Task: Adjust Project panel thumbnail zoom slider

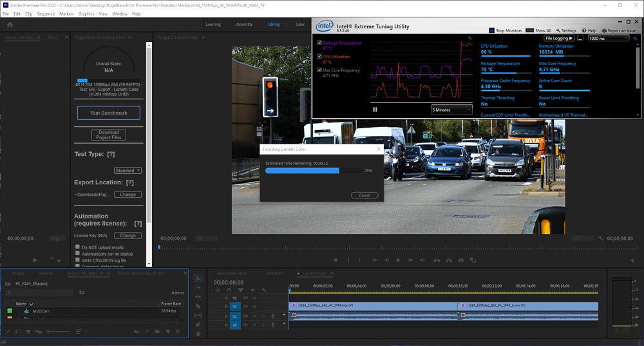Action: [x=58, y=332]
